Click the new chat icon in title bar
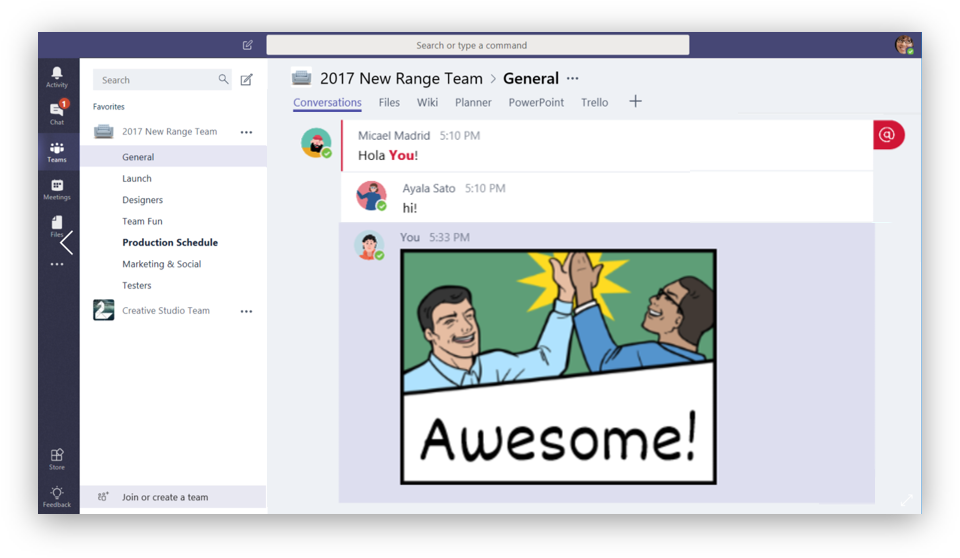The height and width of the screenshot is (558, 960). click(247, 45)
